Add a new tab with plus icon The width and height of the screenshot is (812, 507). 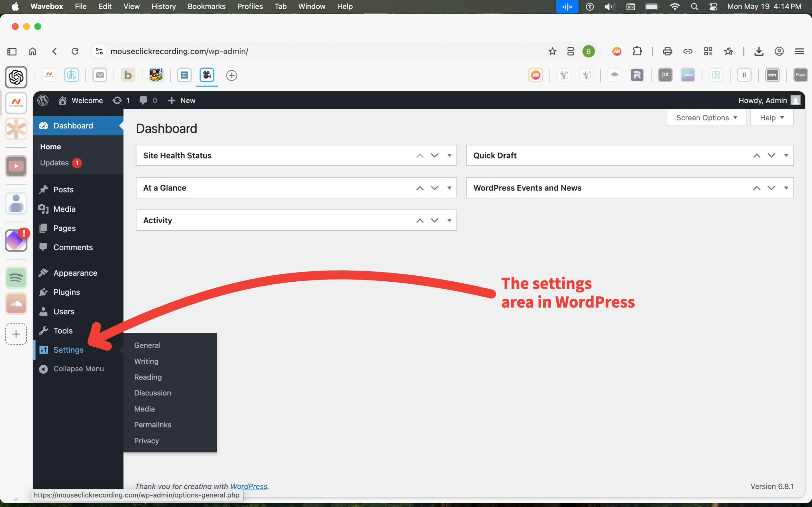pos(232,75)
